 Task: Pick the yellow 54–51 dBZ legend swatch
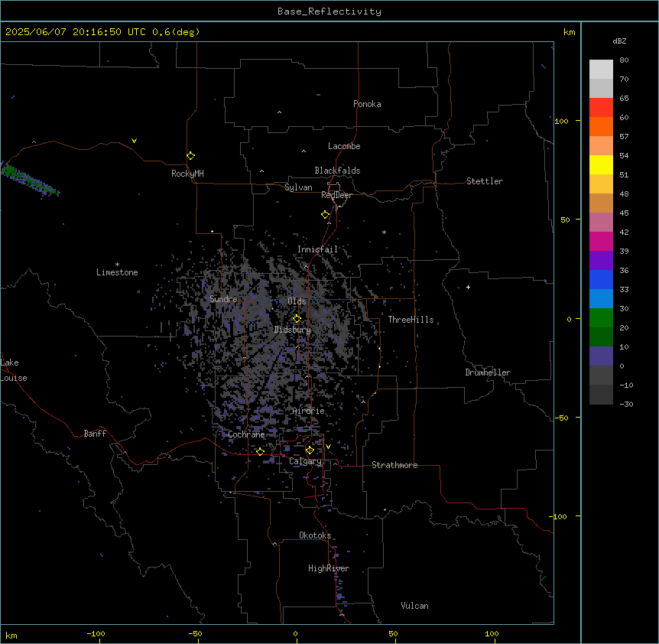pyautogui.click(x=601, y=164)
